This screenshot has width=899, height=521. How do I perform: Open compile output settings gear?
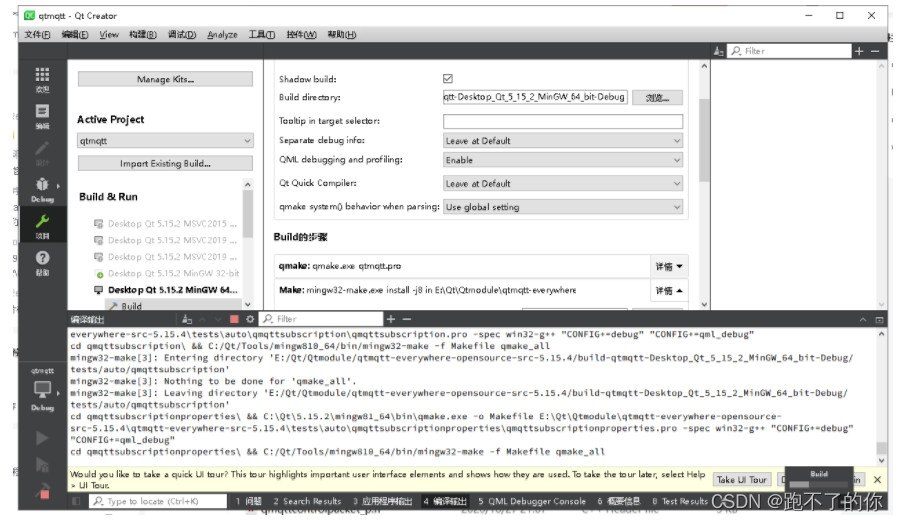coord(250,319)
